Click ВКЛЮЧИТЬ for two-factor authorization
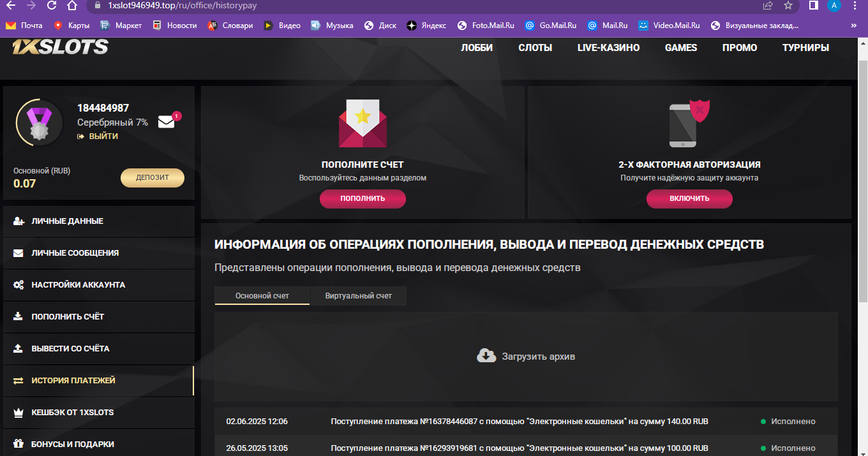 point(689,198)
